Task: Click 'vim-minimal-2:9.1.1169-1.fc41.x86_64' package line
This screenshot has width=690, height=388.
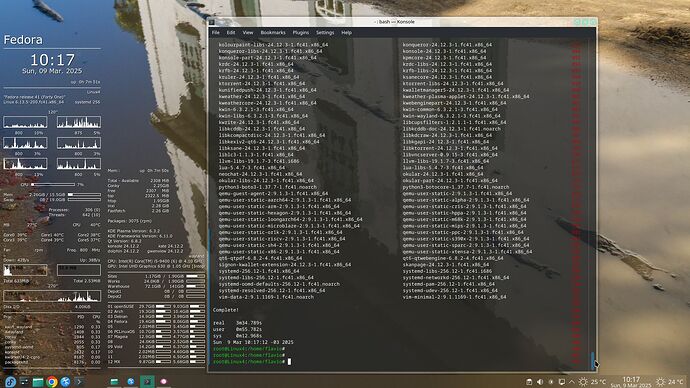Action: tap(454, 297)
